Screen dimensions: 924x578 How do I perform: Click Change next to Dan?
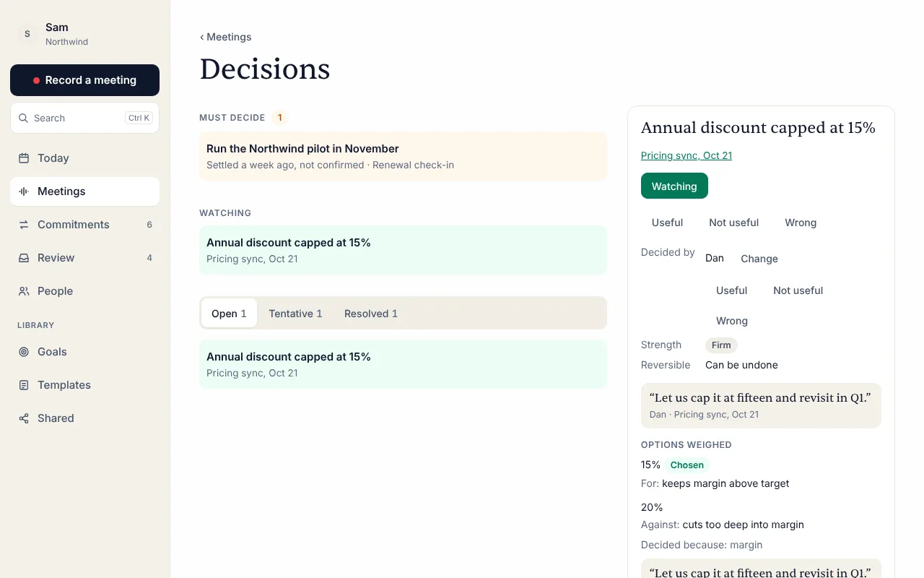click(759, 259)
